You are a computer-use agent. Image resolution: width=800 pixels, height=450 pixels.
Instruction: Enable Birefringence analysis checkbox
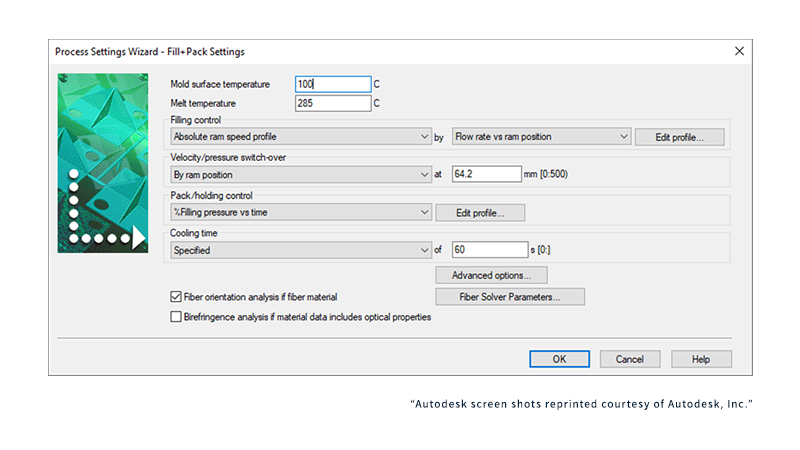[x=176, y=317]
